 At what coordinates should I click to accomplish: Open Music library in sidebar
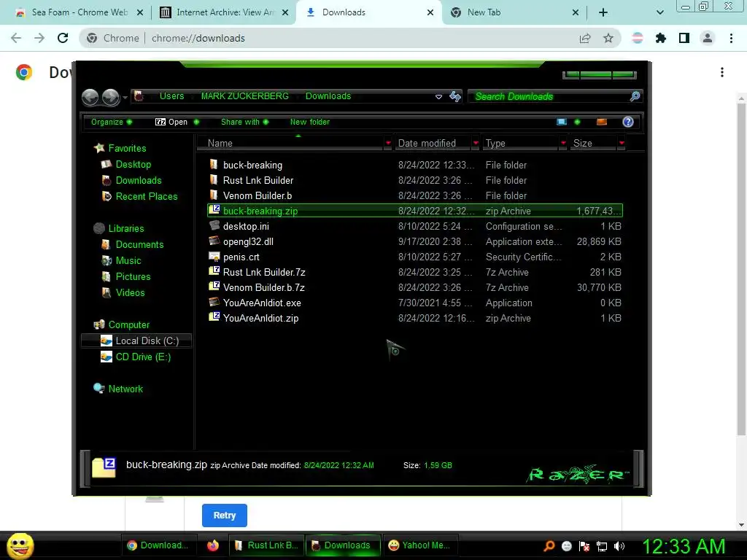[128, 260]
